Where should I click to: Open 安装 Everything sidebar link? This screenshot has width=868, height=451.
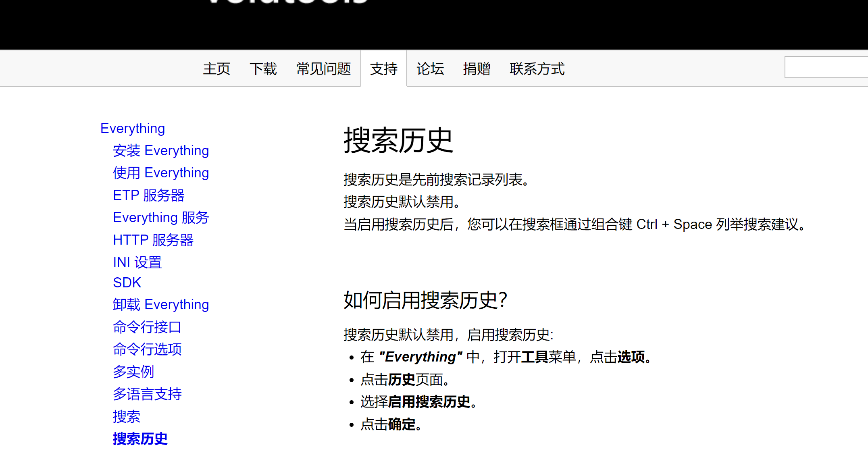160,150
